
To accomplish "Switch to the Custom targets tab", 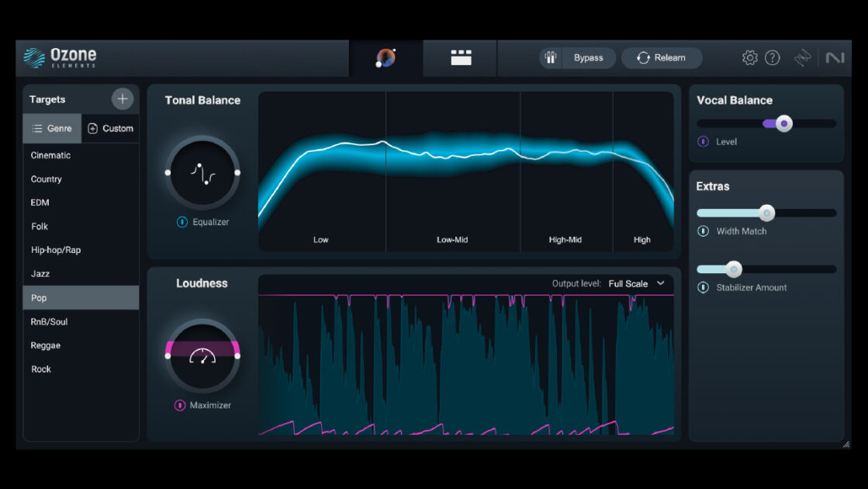I will [x=110, y=129].
